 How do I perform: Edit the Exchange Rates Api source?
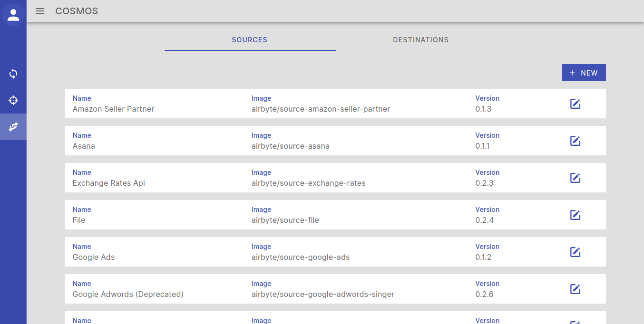pyautogui.click(x=575, y=178)
